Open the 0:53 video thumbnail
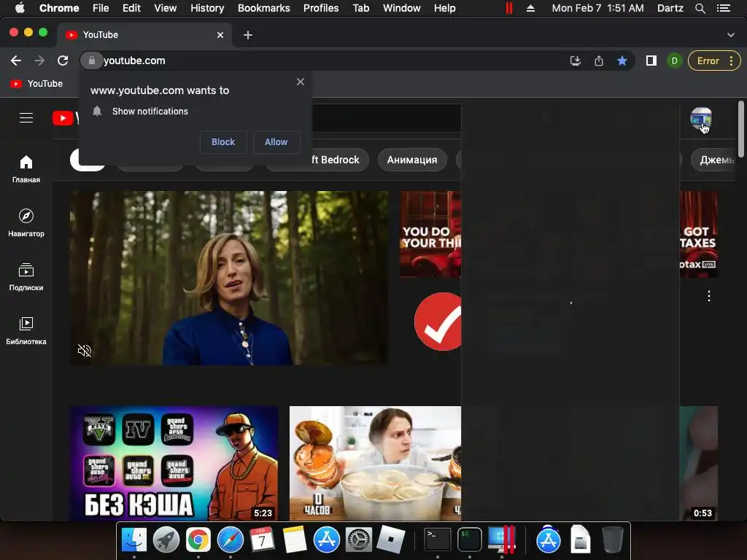This screenshot has height=560, width=747. (x=699, y=463)
